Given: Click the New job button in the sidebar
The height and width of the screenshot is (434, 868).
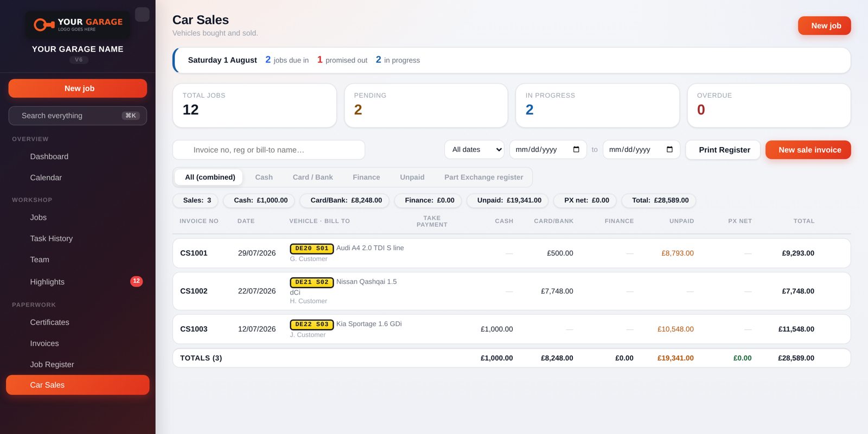Looking at the screenshot, I should tap(78, 88).
